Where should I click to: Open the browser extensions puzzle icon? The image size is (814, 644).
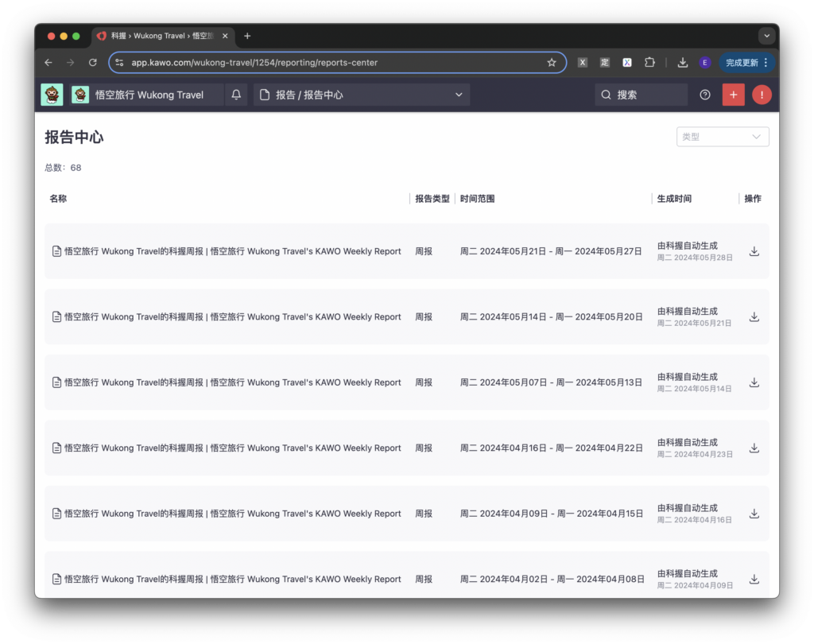pos(649,62)
